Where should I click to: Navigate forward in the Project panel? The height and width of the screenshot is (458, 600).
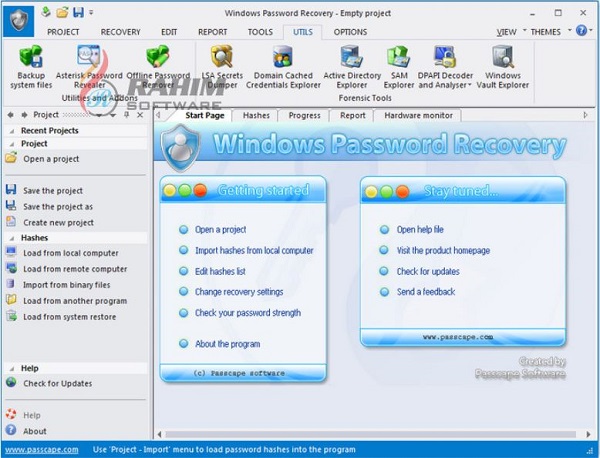[24, 115]
